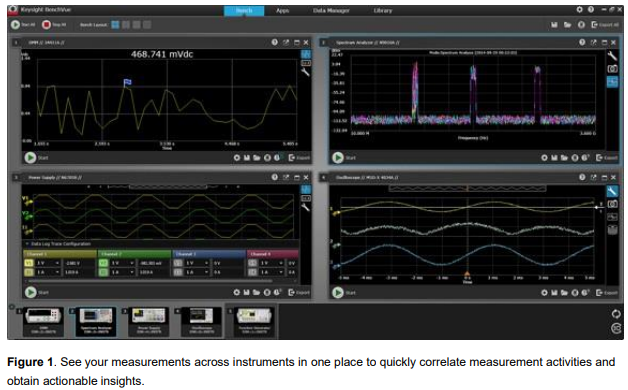Select the fourth Bench Layout option

[147, 25]
